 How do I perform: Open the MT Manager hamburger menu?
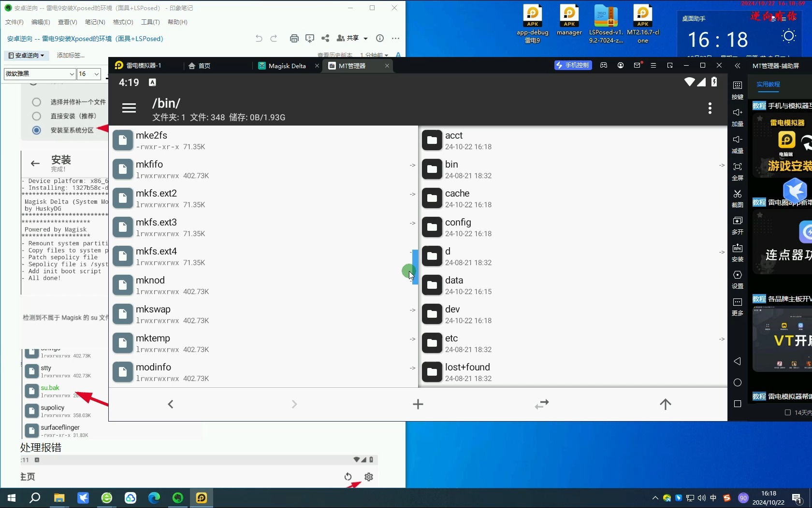(x=129, y=108)
